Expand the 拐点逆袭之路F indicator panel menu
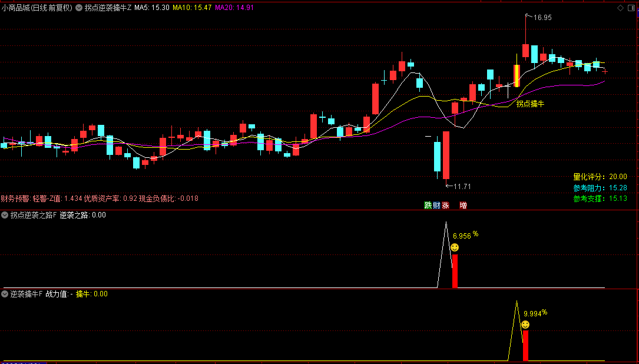639x364 pixels. (5, 215)
